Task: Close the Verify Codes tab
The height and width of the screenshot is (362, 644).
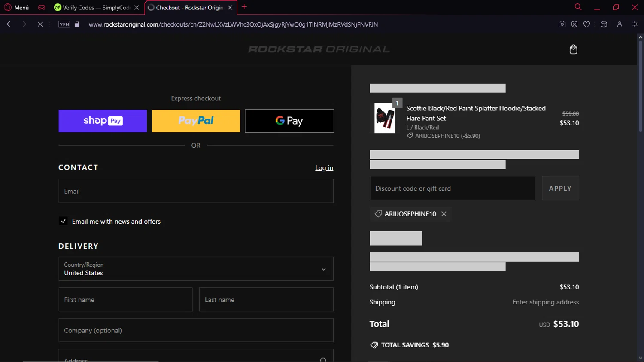Action: (137, 7)
